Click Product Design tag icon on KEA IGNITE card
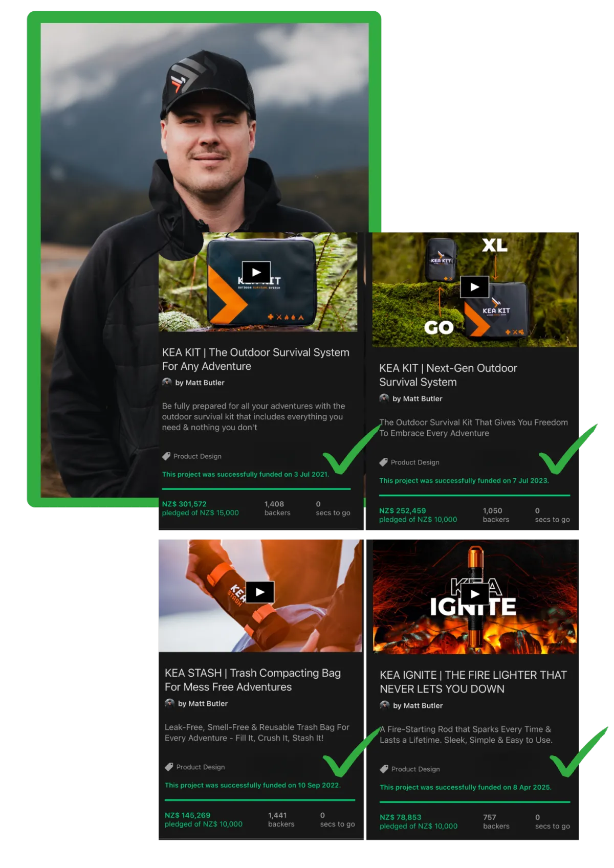This screenshot has height=868, width=614. (x=384, y=769)
